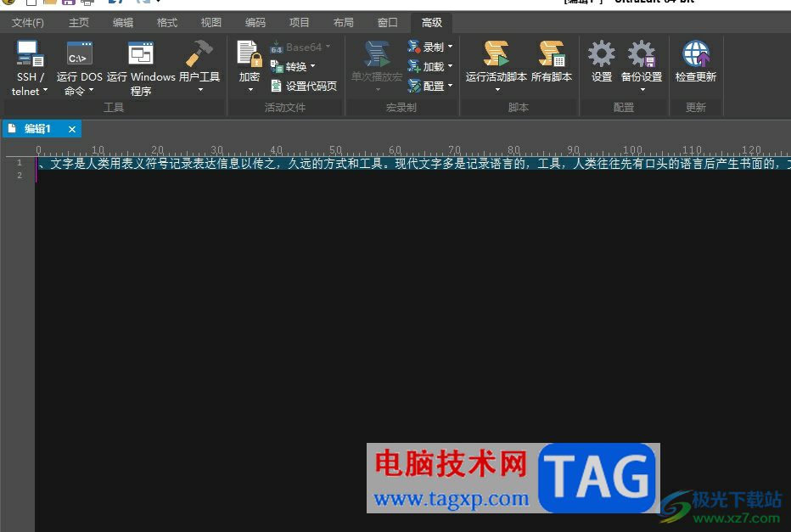This screenshot has height=532, width=791.
Task: Expand the 加载 dropdown arrow
Action: (450, 66)
